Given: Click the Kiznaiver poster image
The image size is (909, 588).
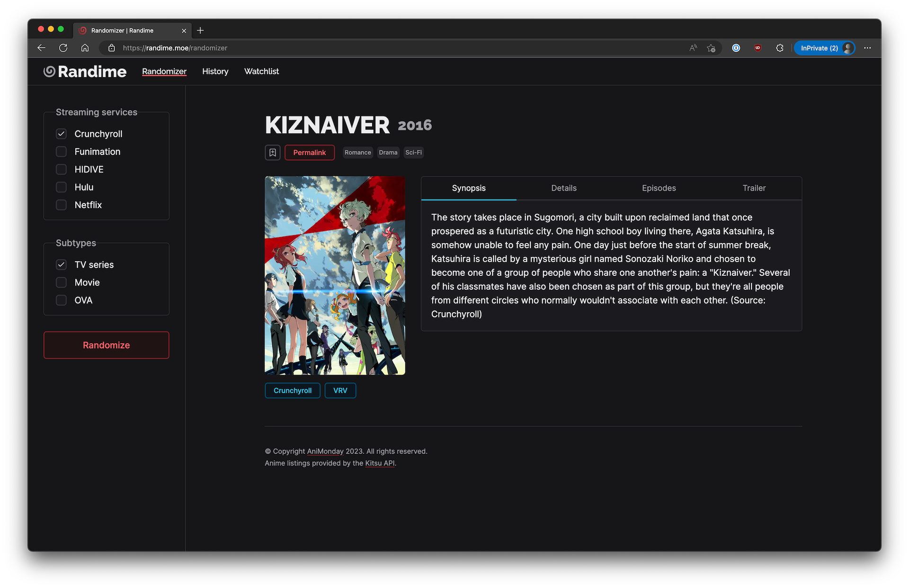Looking at the screenshot, I should (335, 275).
